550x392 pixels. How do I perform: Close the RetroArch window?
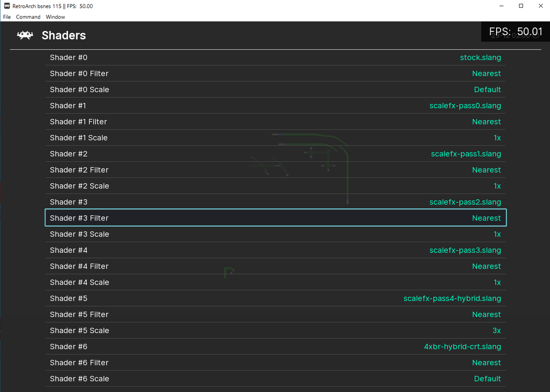[x=541, y=6]
